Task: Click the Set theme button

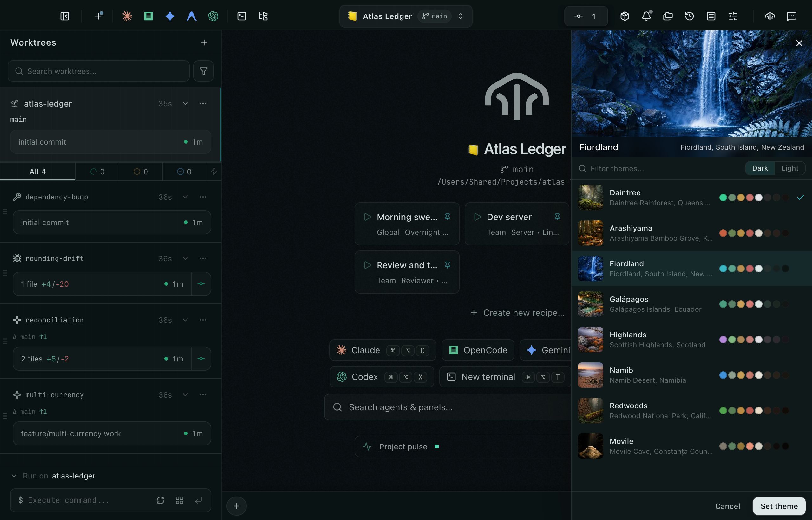Action: point(779,506)
